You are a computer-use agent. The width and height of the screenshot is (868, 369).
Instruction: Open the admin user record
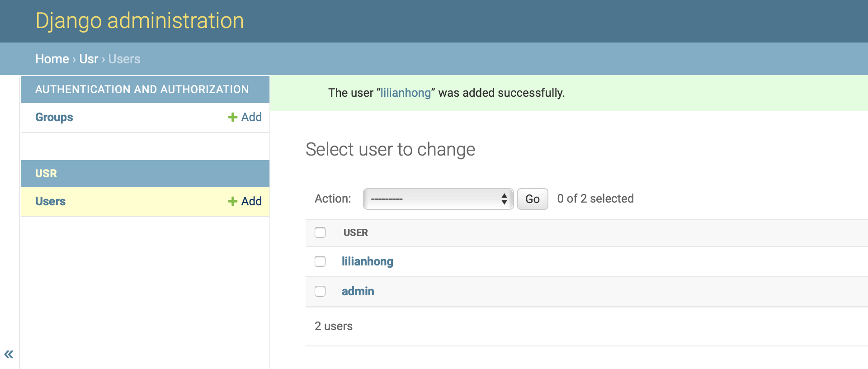tap(358, 291)
